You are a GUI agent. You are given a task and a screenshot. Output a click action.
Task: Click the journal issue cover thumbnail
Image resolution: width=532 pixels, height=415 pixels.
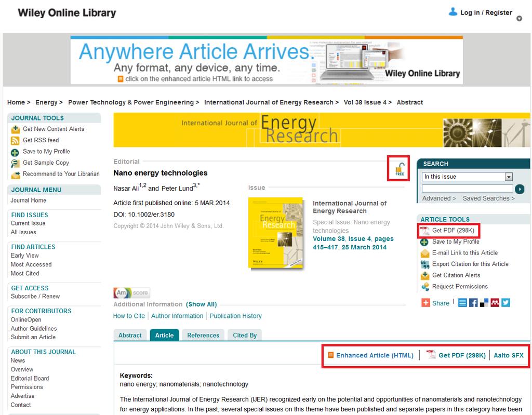click(275, 233)
